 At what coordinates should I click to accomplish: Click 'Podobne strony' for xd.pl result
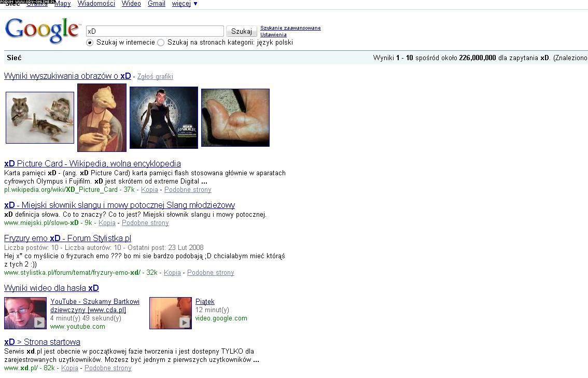point(108,368)
